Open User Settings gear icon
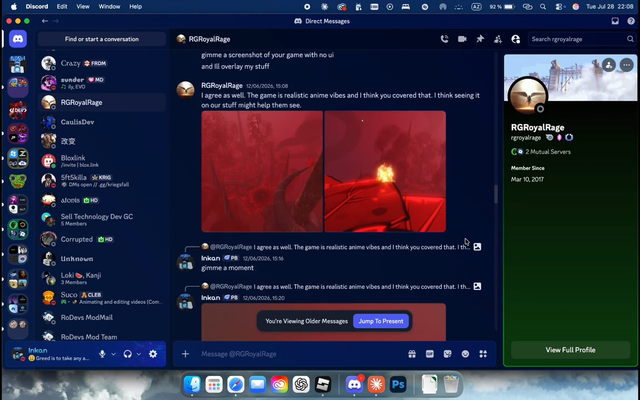This screenshot has width=640, height=400. 153,354
